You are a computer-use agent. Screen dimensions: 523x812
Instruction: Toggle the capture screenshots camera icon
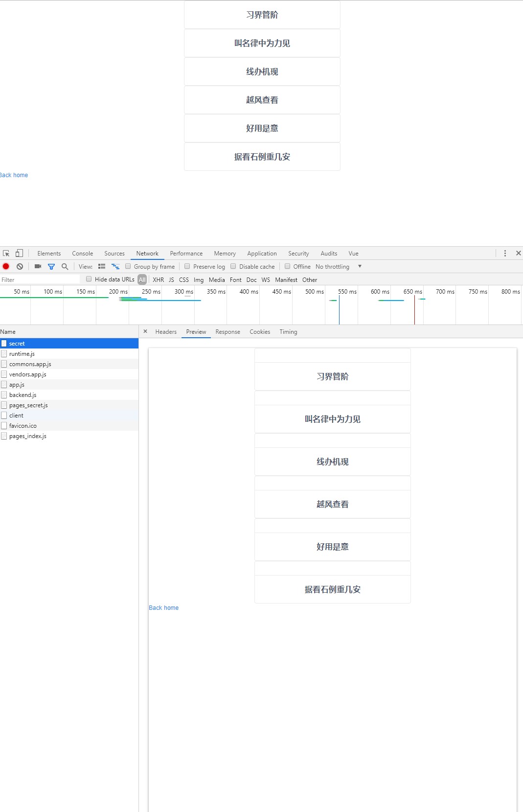[x=38, y=267]
